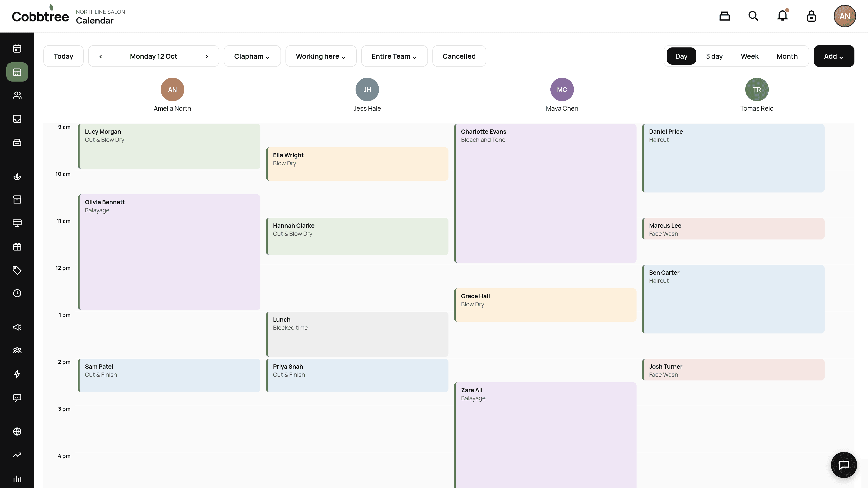Click Maya Chen's MC avatar
This screenshot has width=868, height=488.
[562, 90]
